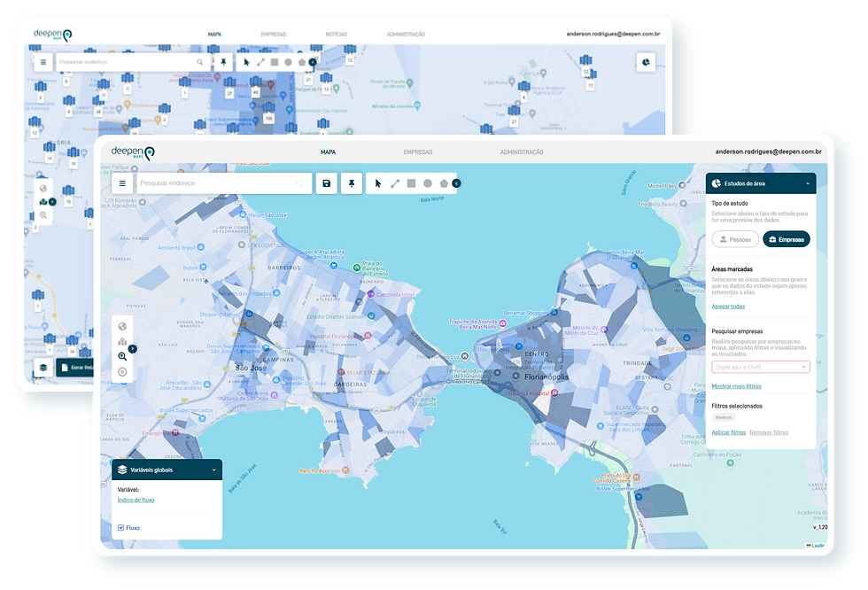This screenshot has width=868, height=590.
Task: Click map layers icon in front sidebar
Action: (122, 341)
